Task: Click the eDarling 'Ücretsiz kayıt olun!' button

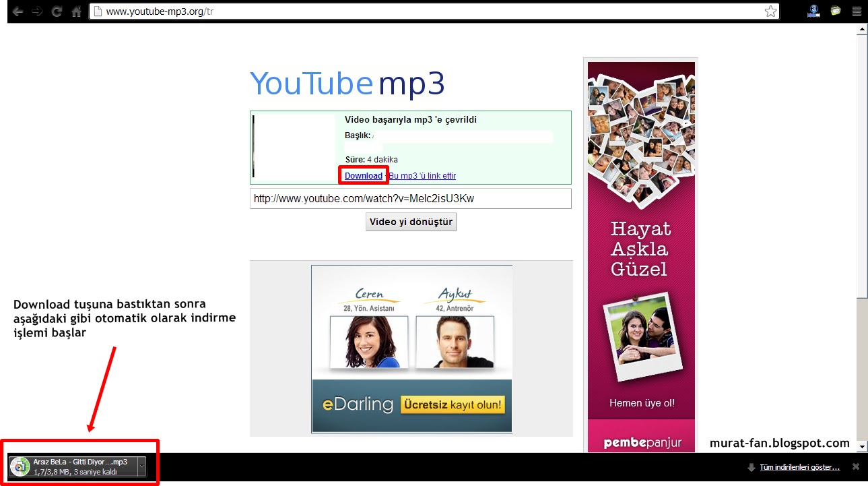Action: click(453, 405)
